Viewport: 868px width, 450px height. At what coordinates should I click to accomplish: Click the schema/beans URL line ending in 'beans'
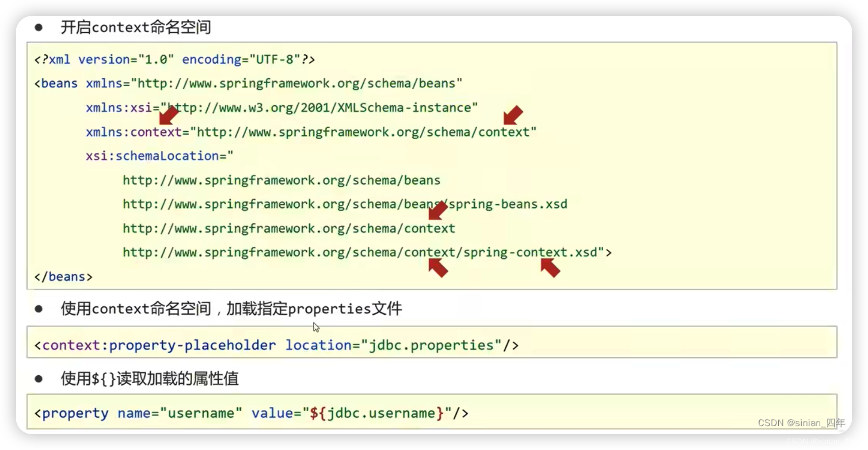282,180
